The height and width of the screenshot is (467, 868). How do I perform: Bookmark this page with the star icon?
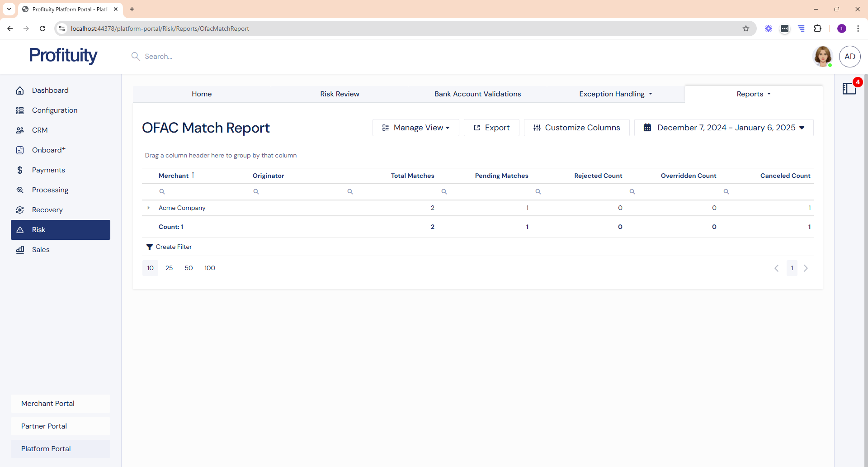pos(746,29)
